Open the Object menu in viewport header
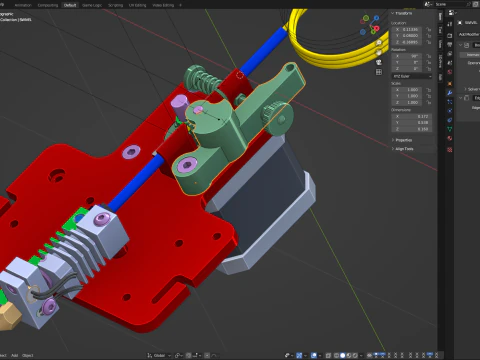Viewport: 480px width, 360px height. coord(28,355)
